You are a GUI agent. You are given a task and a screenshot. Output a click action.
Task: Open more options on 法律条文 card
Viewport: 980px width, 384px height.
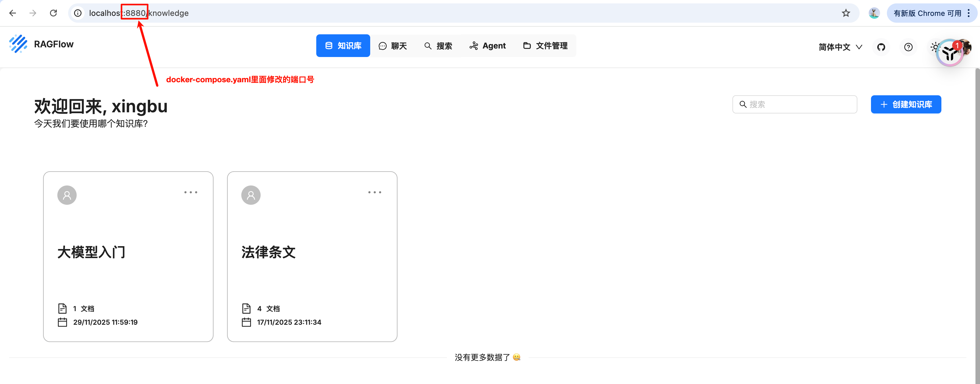374,192
